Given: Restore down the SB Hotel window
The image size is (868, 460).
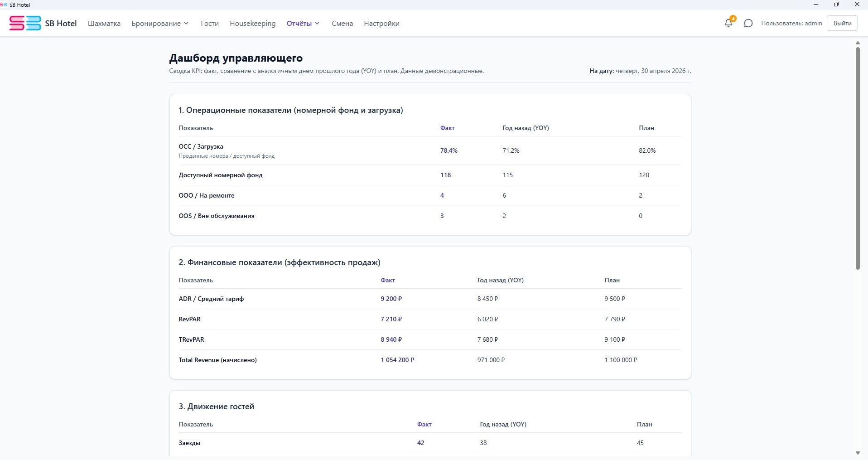Looking at the screenshot, I should click(836, 5).
